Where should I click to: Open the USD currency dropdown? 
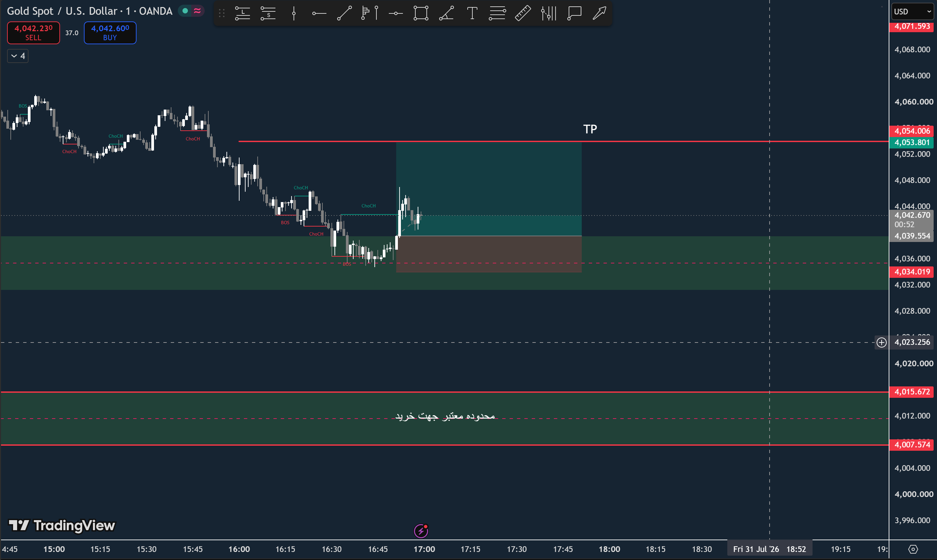913,12
